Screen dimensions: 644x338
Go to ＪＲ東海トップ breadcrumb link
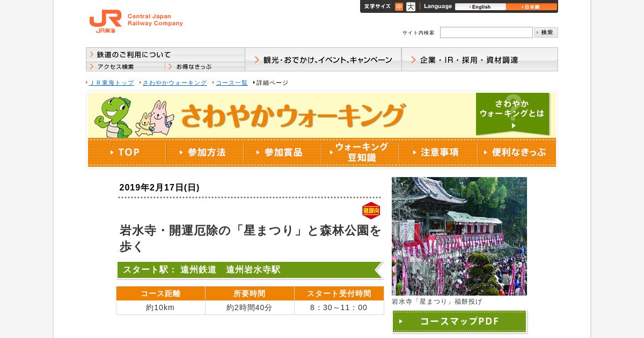[111, 83]
